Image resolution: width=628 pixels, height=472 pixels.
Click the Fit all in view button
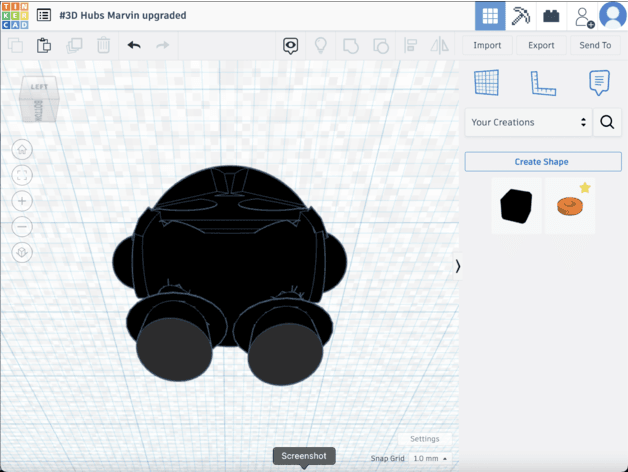pyautogui.click(x=22, y=175)
